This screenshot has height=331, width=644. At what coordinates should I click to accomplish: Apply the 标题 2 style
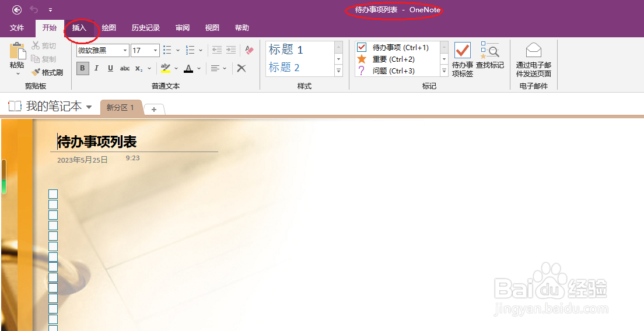pyautogui.click(x=284, y=67)
